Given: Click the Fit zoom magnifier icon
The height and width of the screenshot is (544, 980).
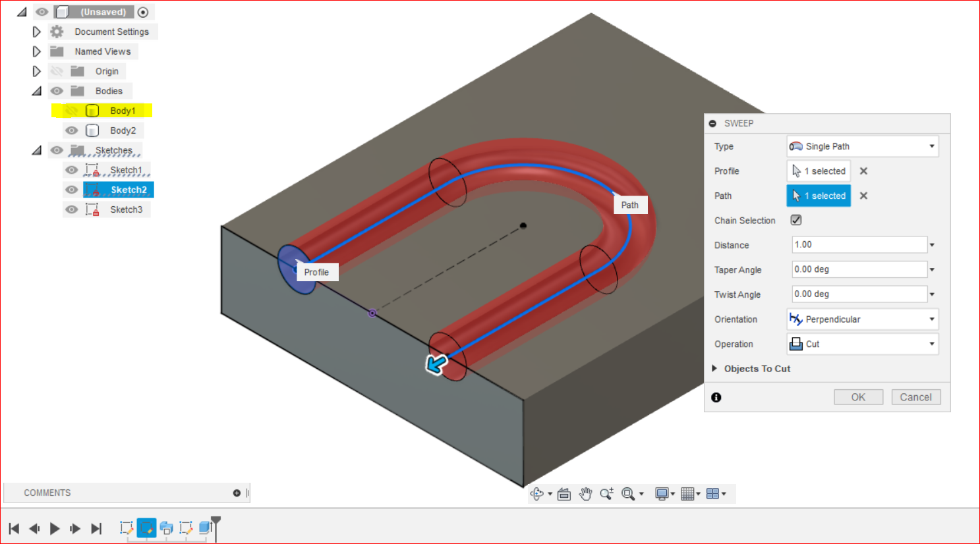Looking at the screenshot, I should coord(628,494).
